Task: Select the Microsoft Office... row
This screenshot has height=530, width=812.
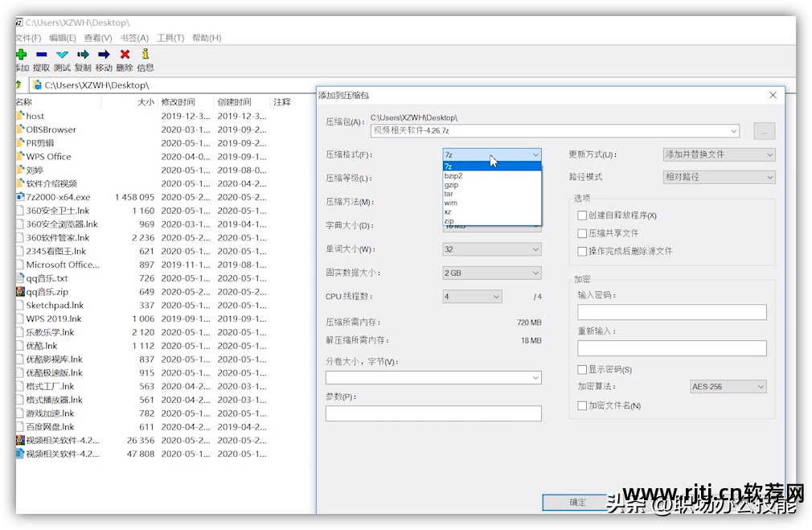Action: pyautogui.click(x=142, y=265)
